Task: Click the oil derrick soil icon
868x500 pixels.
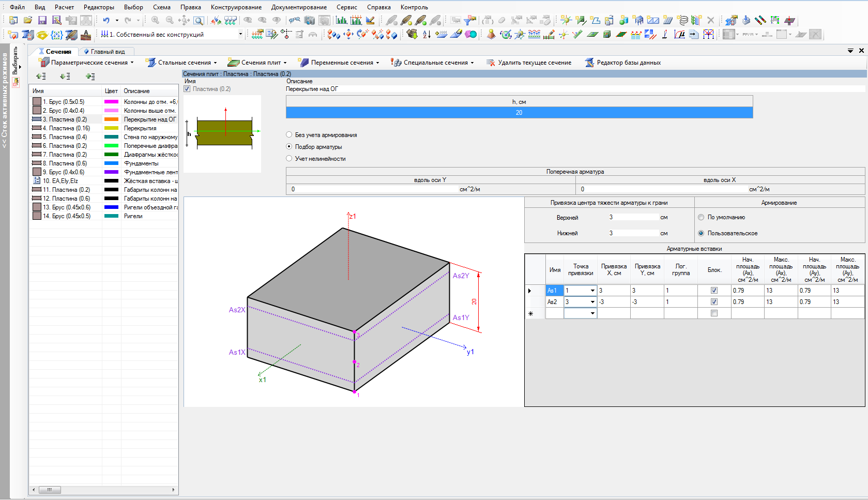Action: (86, 35)
